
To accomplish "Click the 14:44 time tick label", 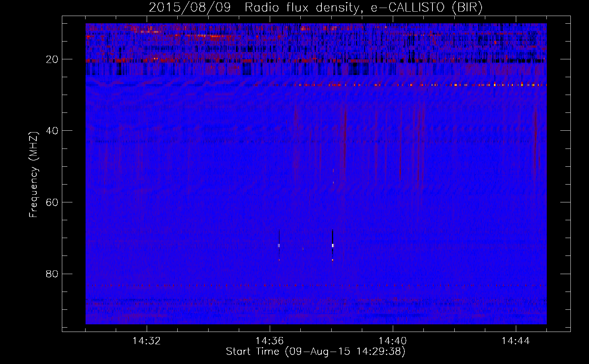I will click(x=516, y=341).
